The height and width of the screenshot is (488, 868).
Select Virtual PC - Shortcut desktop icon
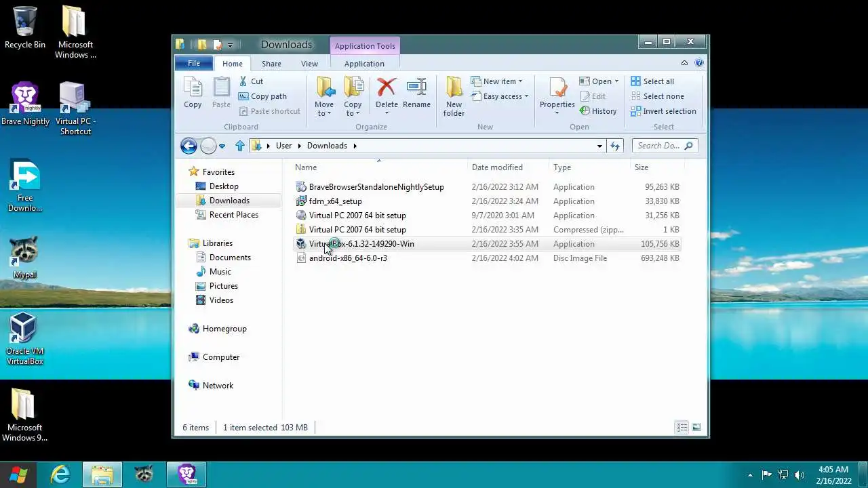(x=75, y=108)
